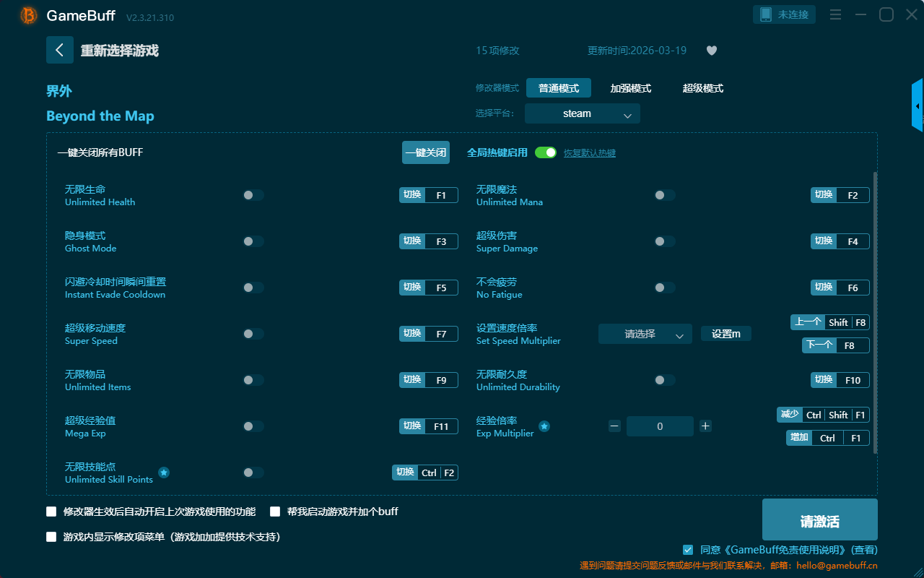Image resolution: width=924 pixels, height=578 pixels.
Task: Click the back arrow icon
Action: click(x=60, y=50)
